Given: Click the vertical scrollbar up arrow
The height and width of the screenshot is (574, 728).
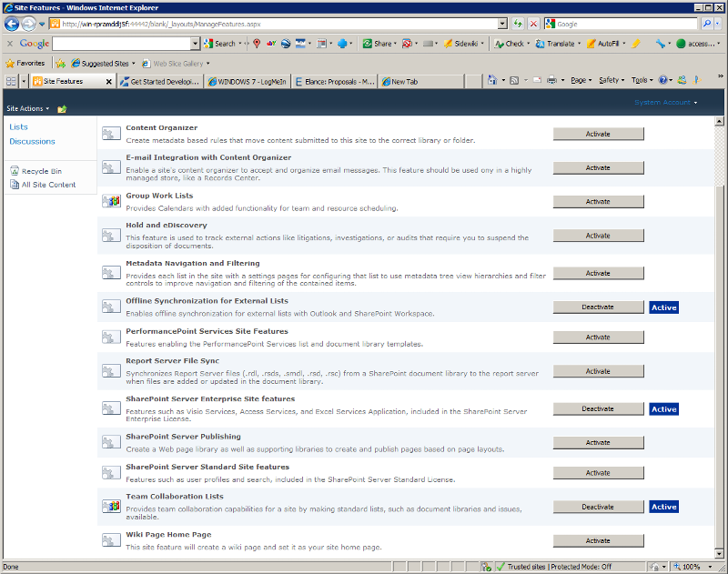Looking at the screenshot, I should [719, 121].
